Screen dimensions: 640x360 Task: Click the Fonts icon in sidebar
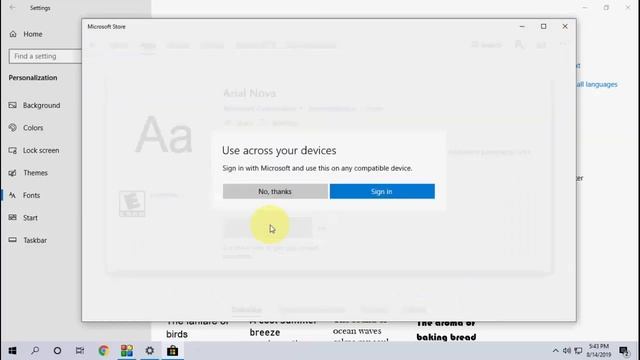[13, 195]
